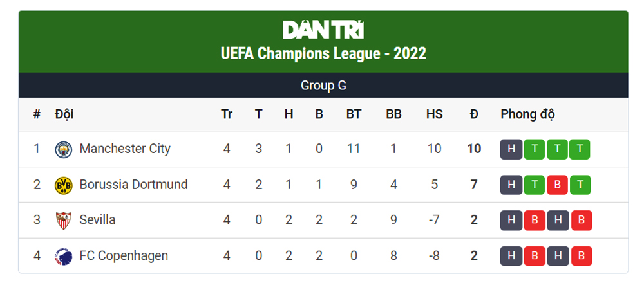This screenshot has height=283, width=644.
Task: Open the Borussia Dortmund team name link
Action: pyautogui.click(x=133, y=185)
